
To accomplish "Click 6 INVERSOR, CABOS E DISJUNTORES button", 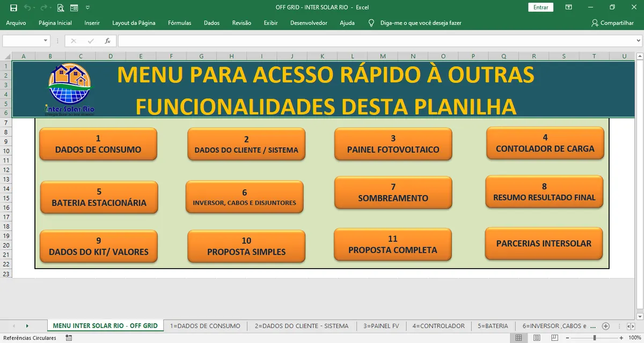I will pos(244,197).
